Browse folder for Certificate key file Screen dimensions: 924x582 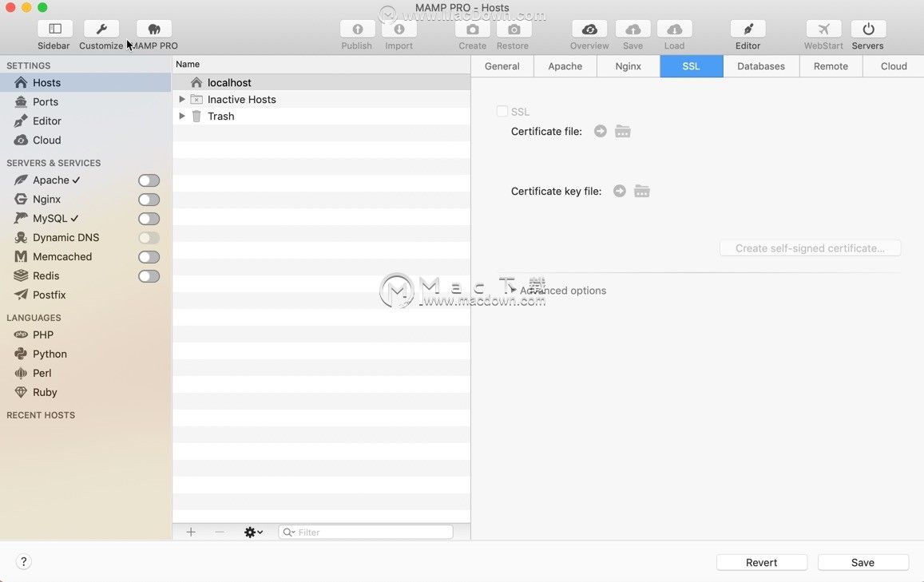tap(642, 191)
